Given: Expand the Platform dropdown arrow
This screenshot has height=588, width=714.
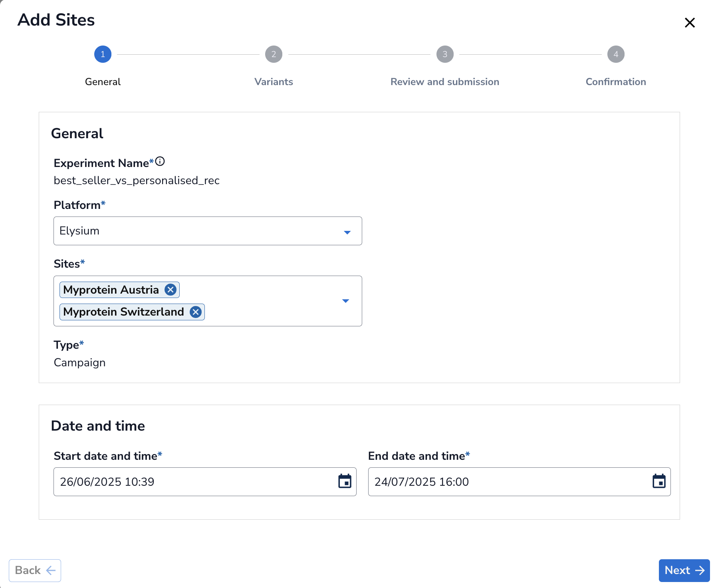Looking at the screenshot, I should pyautogui.click(x=347, y=232).
